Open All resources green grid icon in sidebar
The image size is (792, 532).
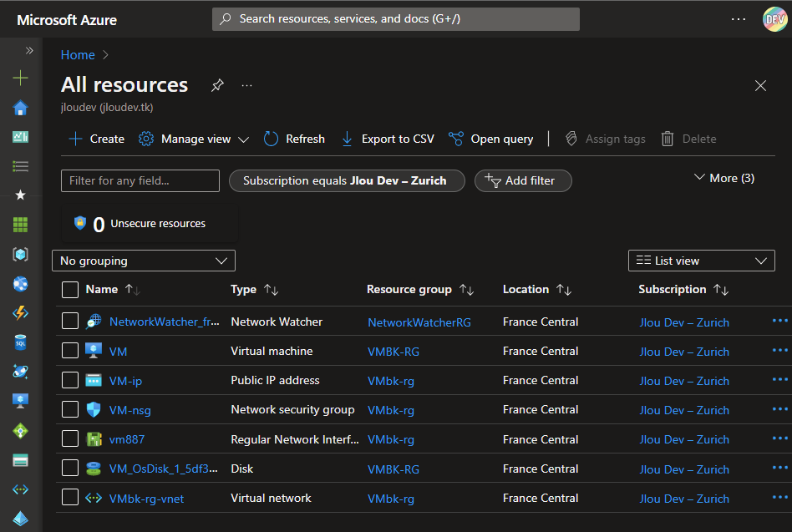(20, 225)
